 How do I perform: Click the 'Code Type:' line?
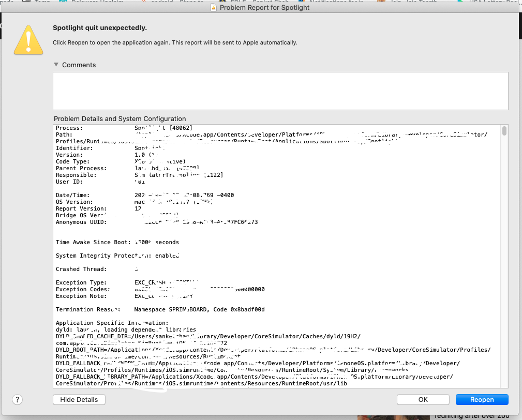tap(121, 161)
